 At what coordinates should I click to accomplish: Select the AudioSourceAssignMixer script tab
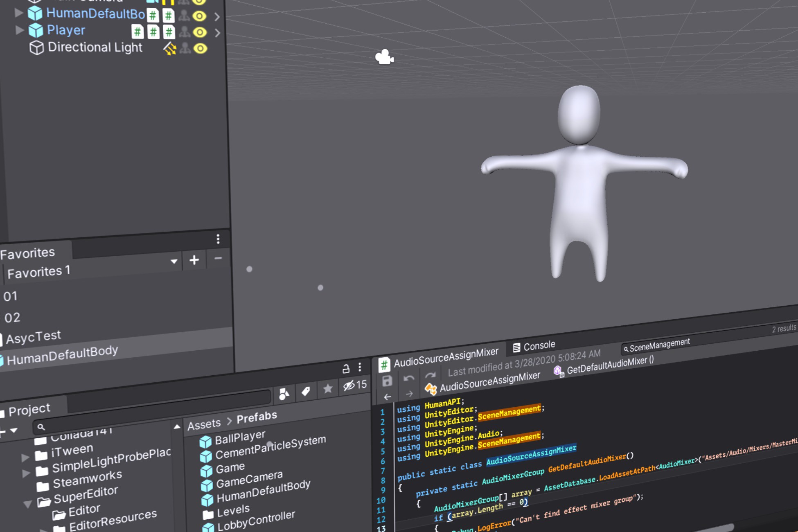point(439,358)
